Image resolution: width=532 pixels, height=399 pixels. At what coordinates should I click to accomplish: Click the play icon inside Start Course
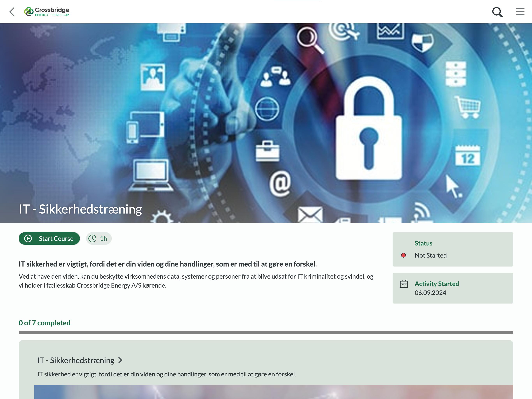coord(28,238)
